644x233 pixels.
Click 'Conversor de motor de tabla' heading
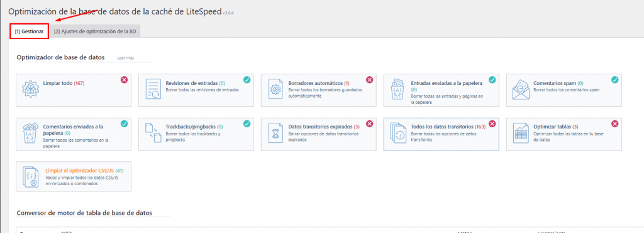(84, 213)
